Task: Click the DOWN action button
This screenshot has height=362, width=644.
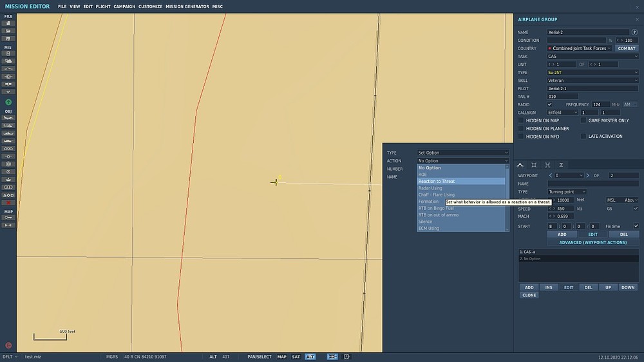Action: pyautogui.click(x=627, y=287)
